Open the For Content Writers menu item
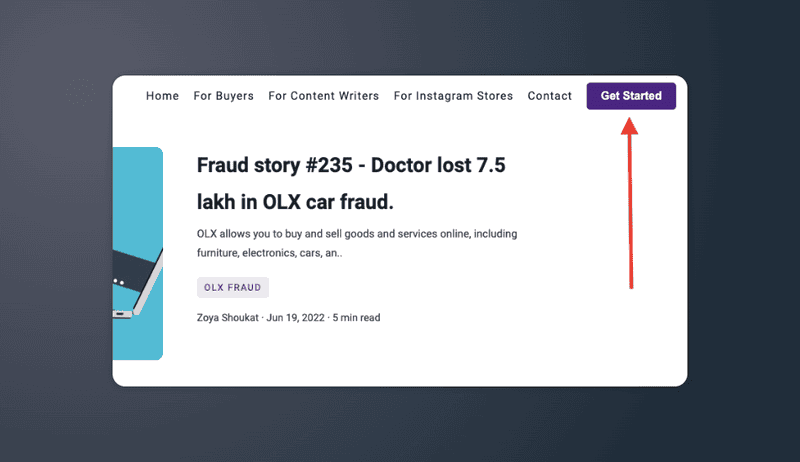 pyautogui.click(x=323, y=96)
